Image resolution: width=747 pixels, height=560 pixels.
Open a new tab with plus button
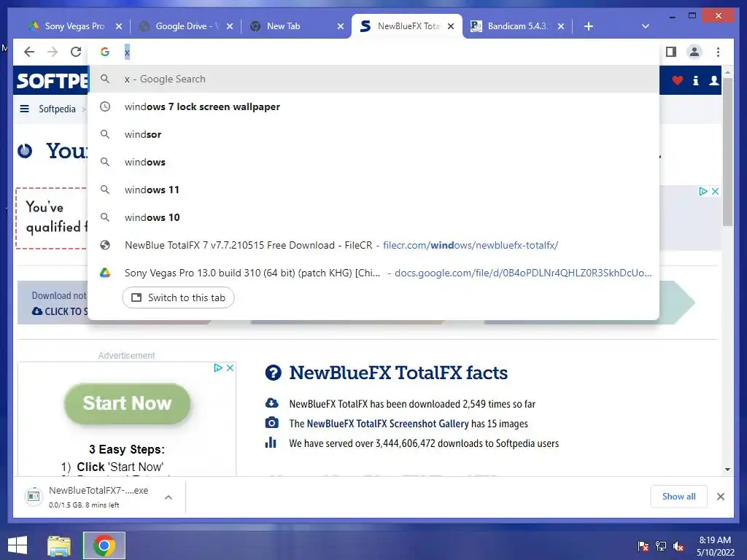point(589,26)
